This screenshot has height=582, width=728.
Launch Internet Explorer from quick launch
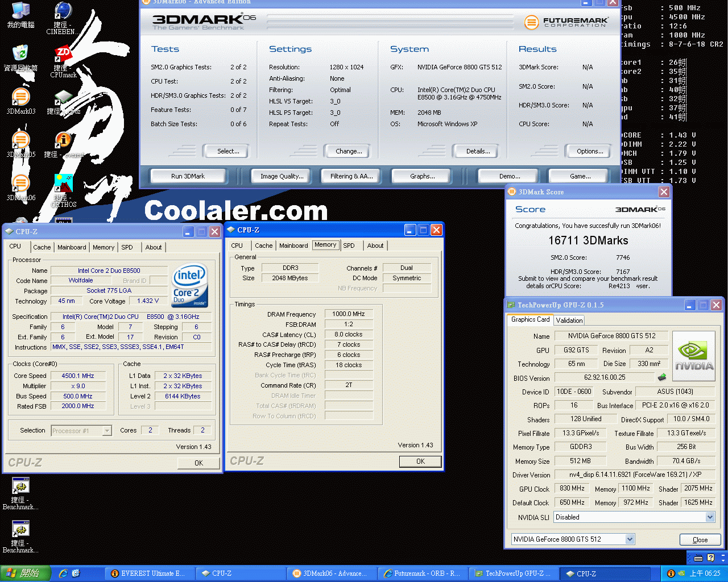click(x=63, y=573)
